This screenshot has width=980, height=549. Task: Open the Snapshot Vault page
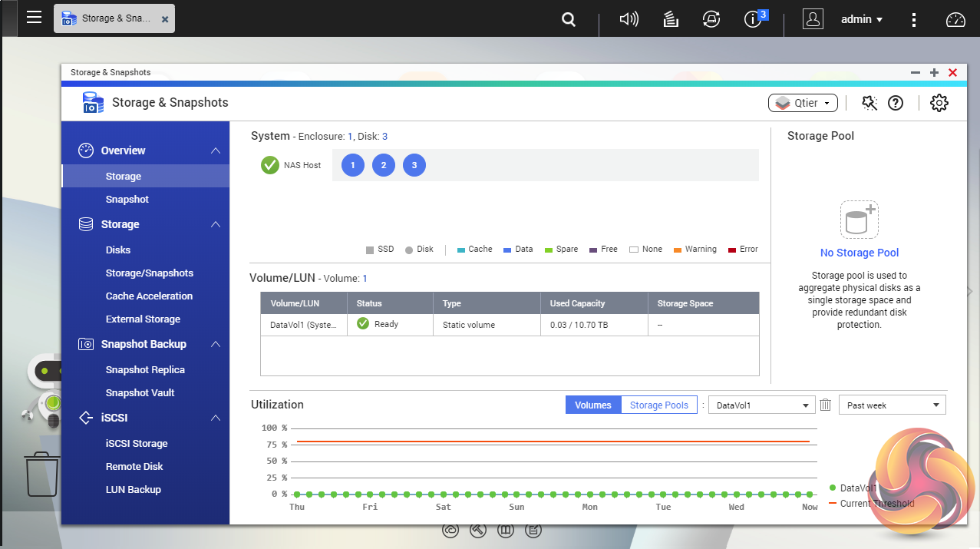tap(140, 392)
